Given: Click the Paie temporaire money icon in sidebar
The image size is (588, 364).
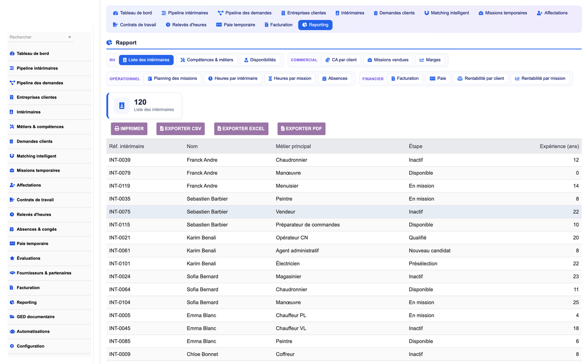Looking at the screenshot, I should (12, 243).
